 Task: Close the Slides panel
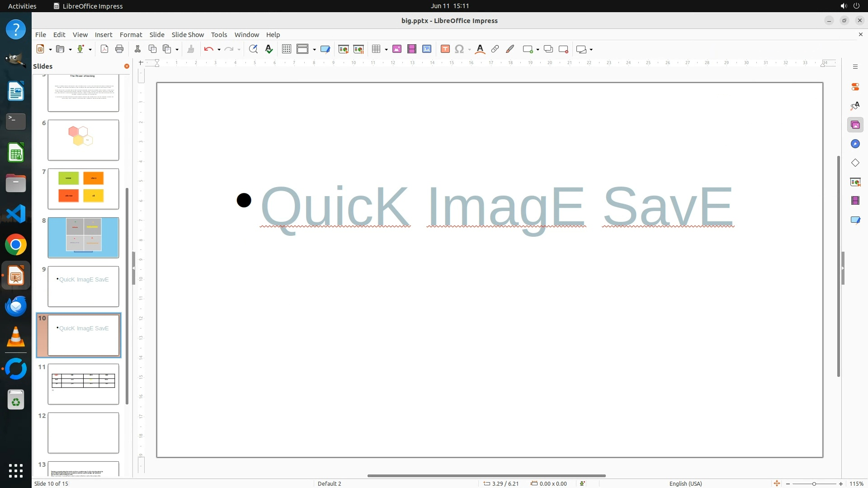point(127,66)
